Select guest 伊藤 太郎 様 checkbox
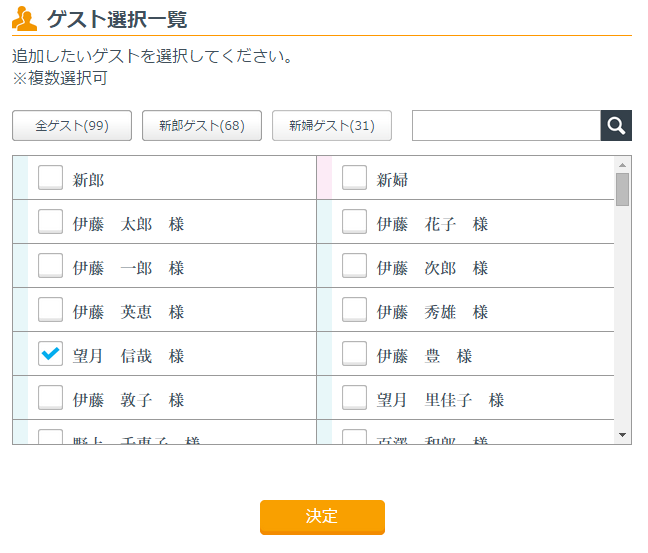Image resolution: width=648 pixels, height=553 pixels. pyautogui.click(x=50, y=222)
